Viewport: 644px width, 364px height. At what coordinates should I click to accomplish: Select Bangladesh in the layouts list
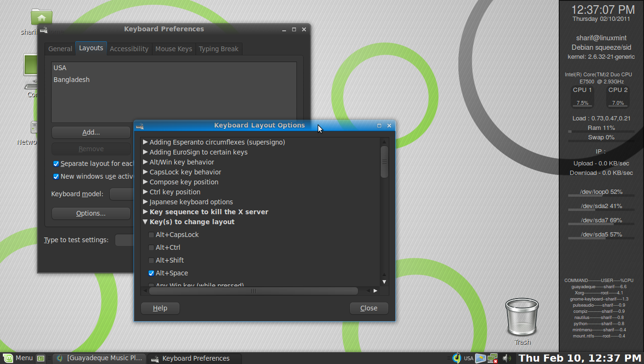(x=72, y=80)
